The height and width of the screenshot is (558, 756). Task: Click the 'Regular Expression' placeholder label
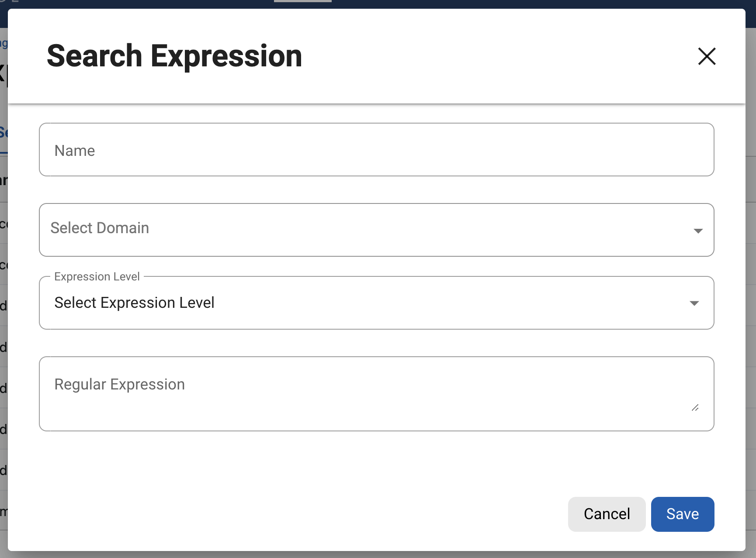(119, 384)
